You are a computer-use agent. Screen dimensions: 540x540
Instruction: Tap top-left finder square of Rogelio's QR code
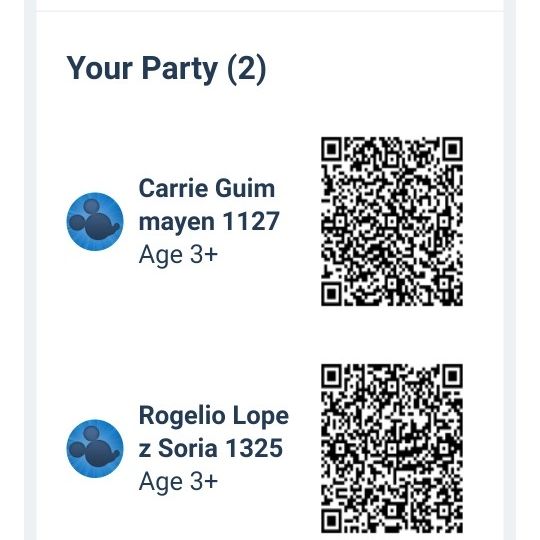331,376
